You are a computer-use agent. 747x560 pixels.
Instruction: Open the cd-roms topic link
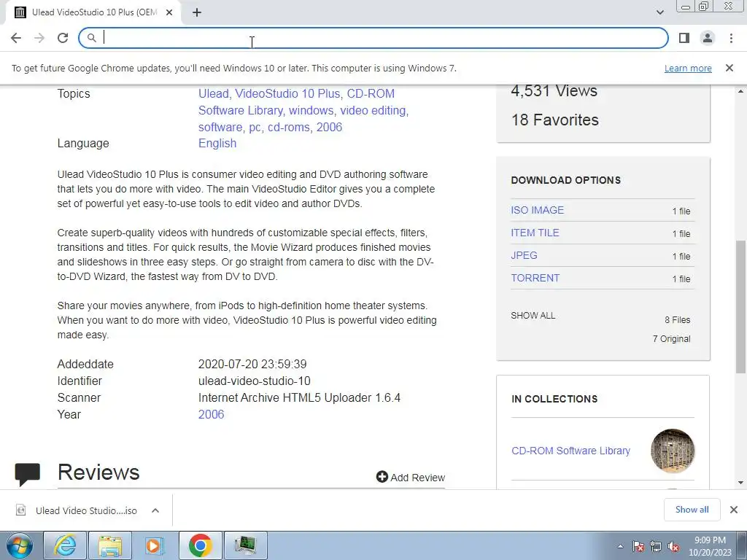point(287,127)
